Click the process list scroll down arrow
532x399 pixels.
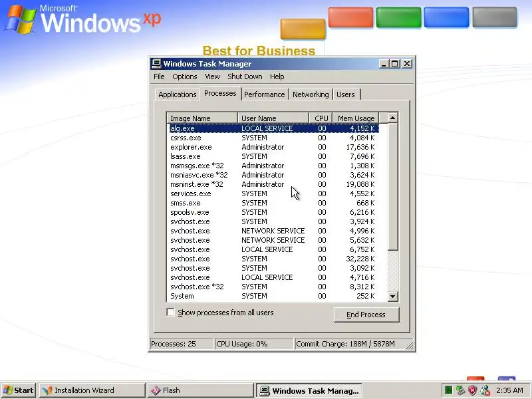click(392, 296)
